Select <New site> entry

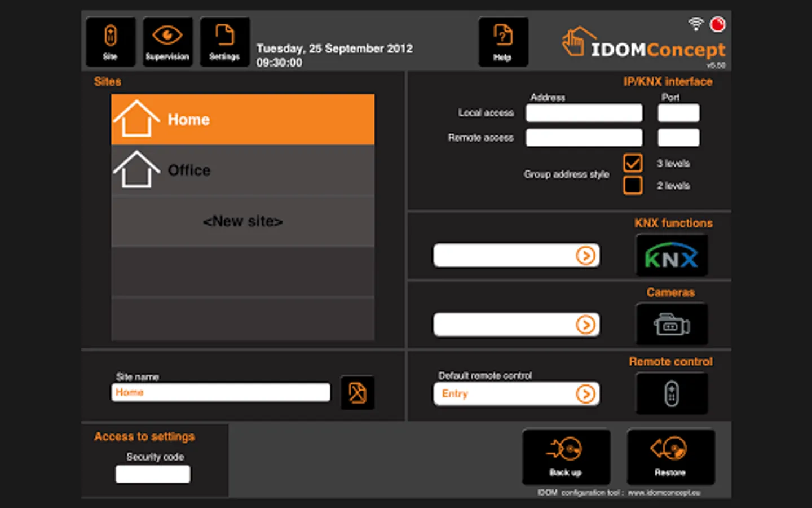(242, 221)
